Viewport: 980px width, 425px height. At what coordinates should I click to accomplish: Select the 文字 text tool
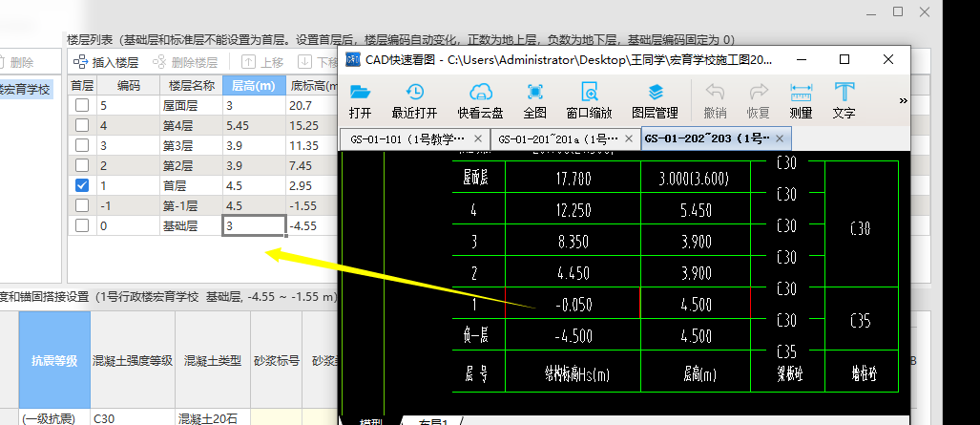844,100
